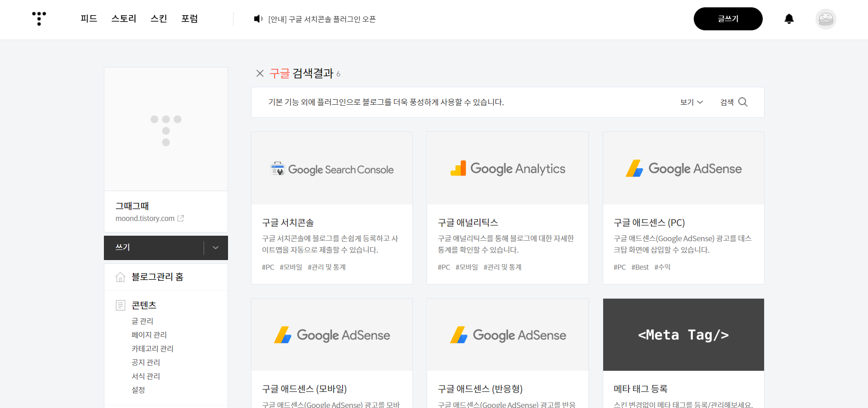Click the Meta Tag banner image
The width and height of the screenshot is (868, 408).
[684, 335]
